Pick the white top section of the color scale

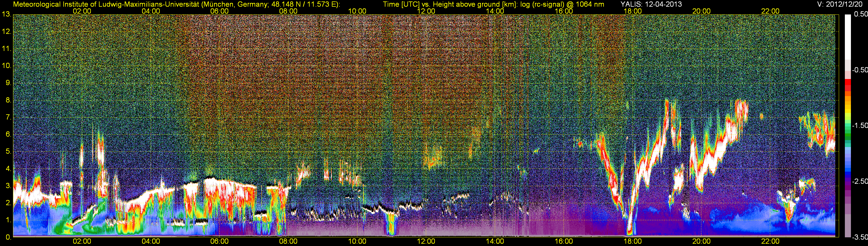point(848,37)
